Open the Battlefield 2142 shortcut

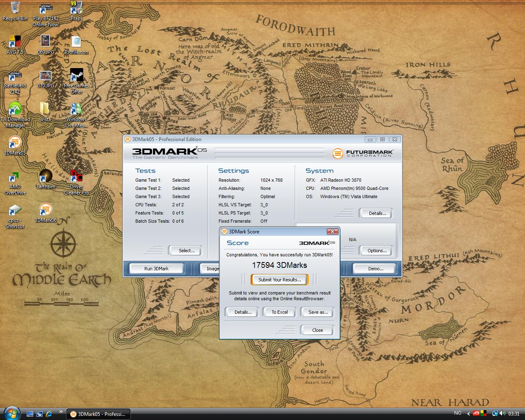15,82
